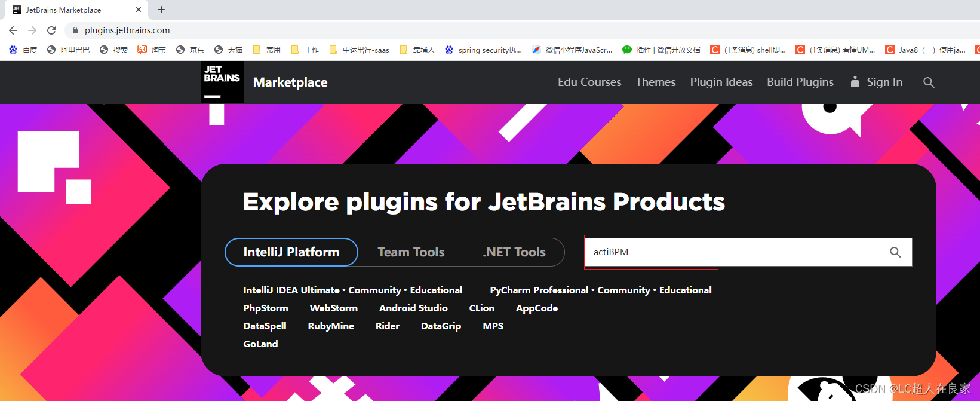Open Themes in the header
The height and width of the screenshot is (401, 980).
click(x=656, y=82)
